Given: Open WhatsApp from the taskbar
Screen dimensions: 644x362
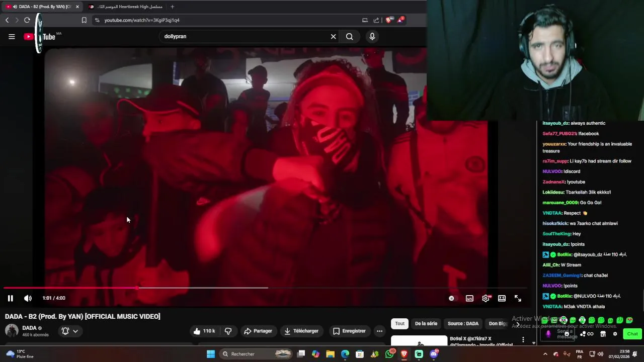Looking at the screenshot, I should (x=390, y=354).
